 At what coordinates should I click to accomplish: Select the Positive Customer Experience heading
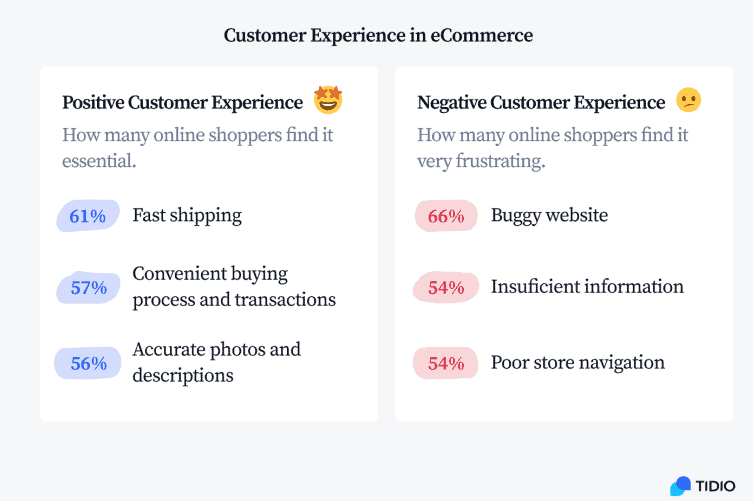(182, 102)
